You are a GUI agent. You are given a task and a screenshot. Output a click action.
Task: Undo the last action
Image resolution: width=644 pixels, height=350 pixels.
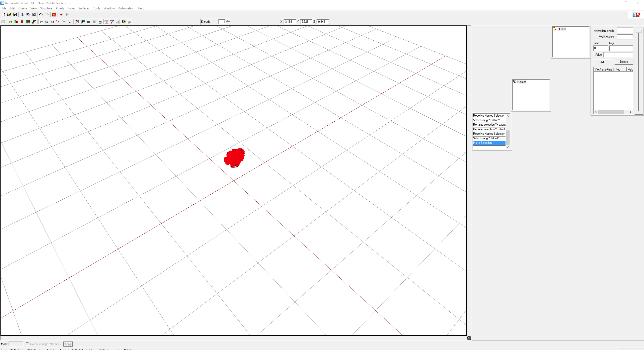tap(41, 14)
